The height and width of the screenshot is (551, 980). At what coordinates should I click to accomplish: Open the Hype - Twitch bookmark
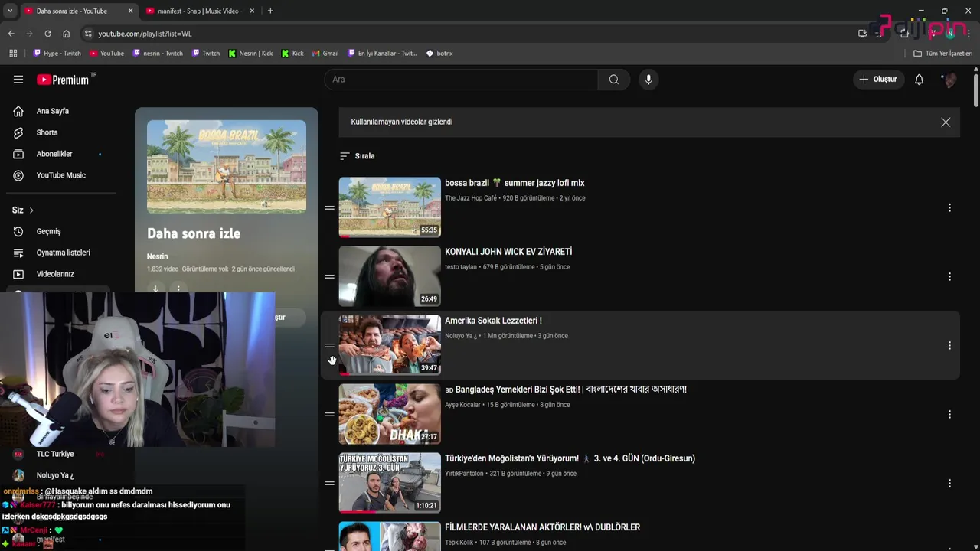coord(57,54)
